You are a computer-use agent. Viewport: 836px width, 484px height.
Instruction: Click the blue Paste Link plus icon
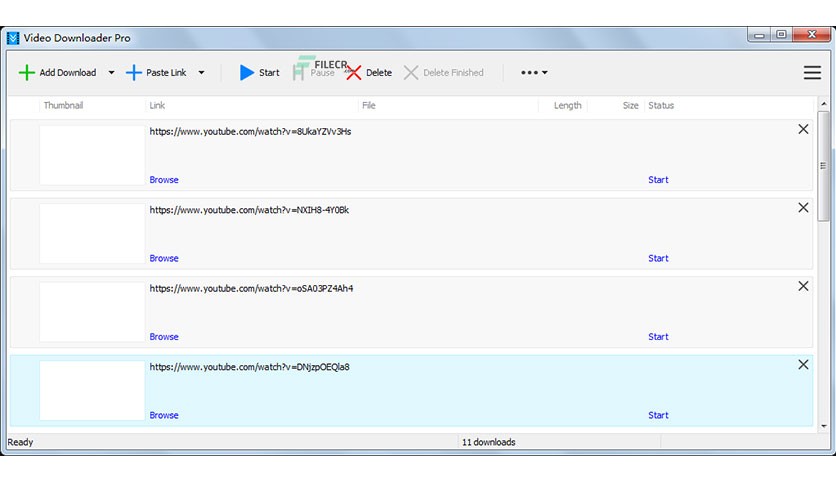tap(133, 72)
